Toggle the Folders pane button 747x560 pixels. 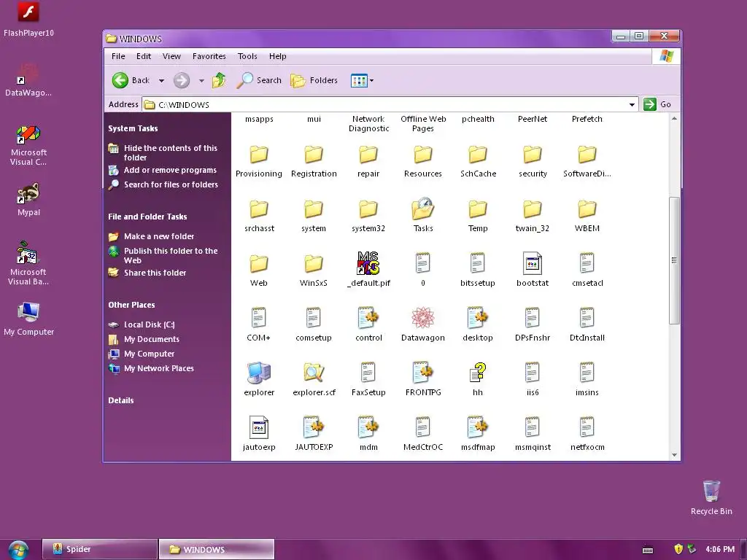tap(314, 80)
